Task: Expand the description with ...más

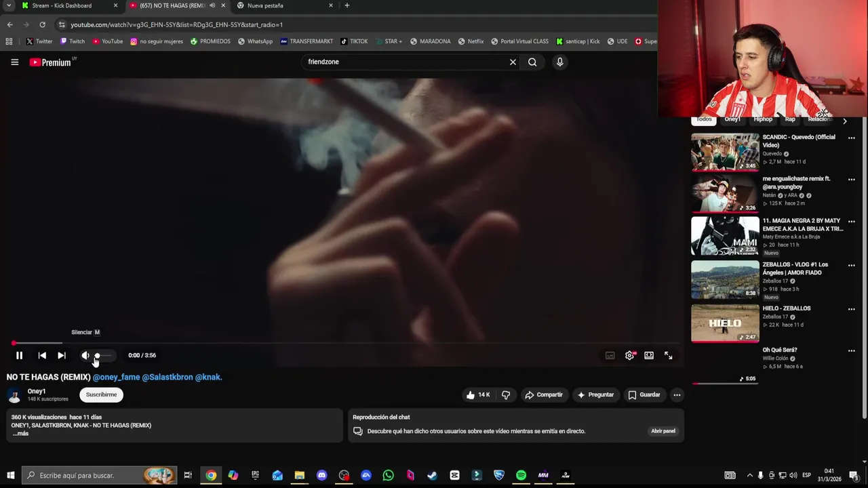Action: coord(20,434)
